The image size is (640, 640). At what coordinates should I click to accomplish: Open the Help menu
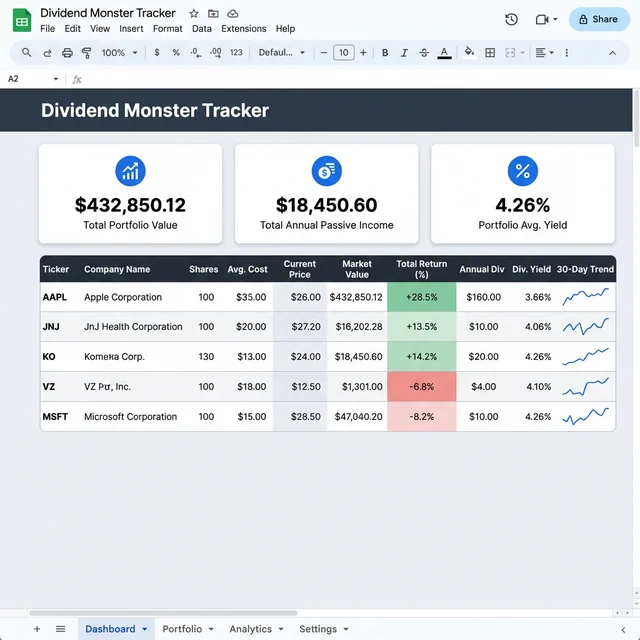point(285,29)
